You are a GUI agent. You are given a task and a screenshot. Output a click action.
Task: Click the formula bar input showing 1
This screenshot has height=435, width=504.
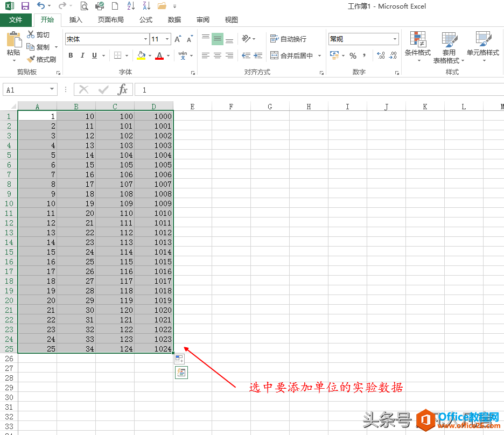[x=318, y=89]
